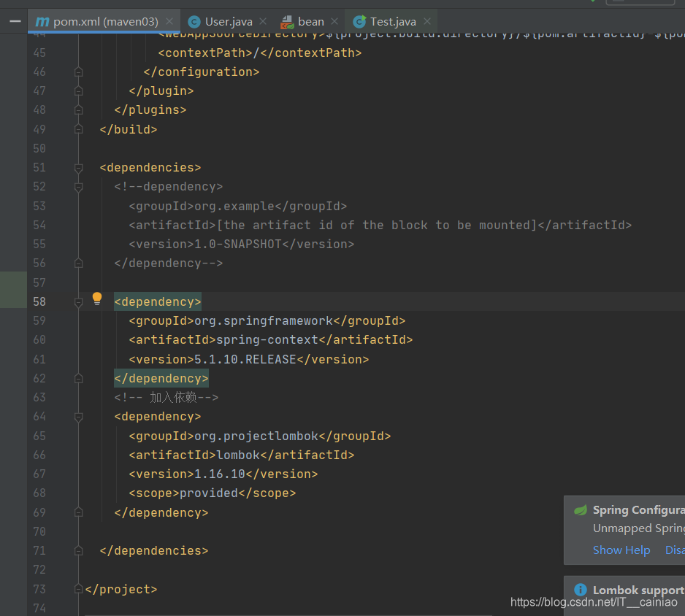Click the lombok artifactId line
The image size is (685, 616).
click(241, 455)
